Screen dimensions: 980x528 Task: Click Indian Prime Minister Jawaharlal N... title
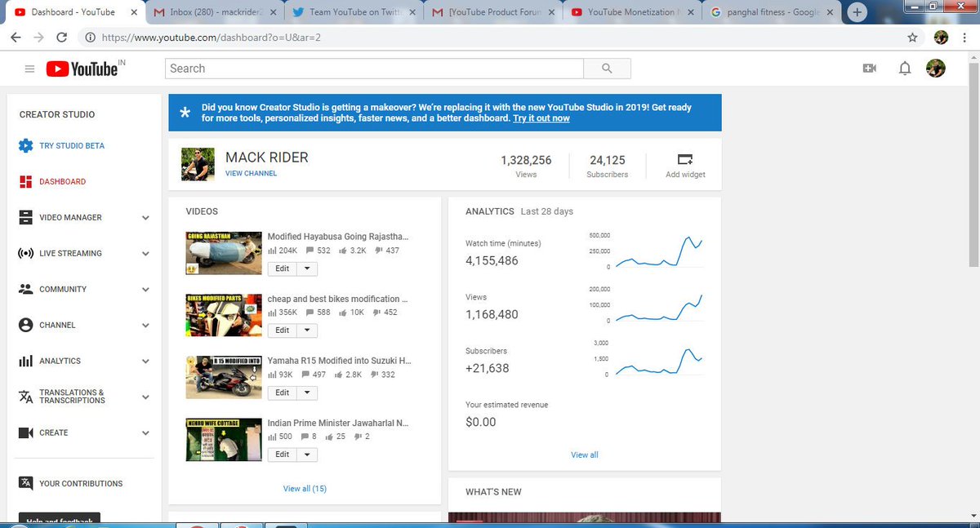point(338,424)
